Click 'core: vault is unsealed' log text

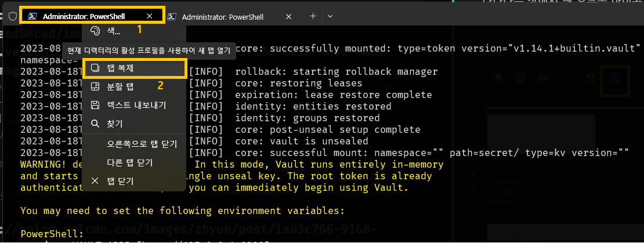302,141
